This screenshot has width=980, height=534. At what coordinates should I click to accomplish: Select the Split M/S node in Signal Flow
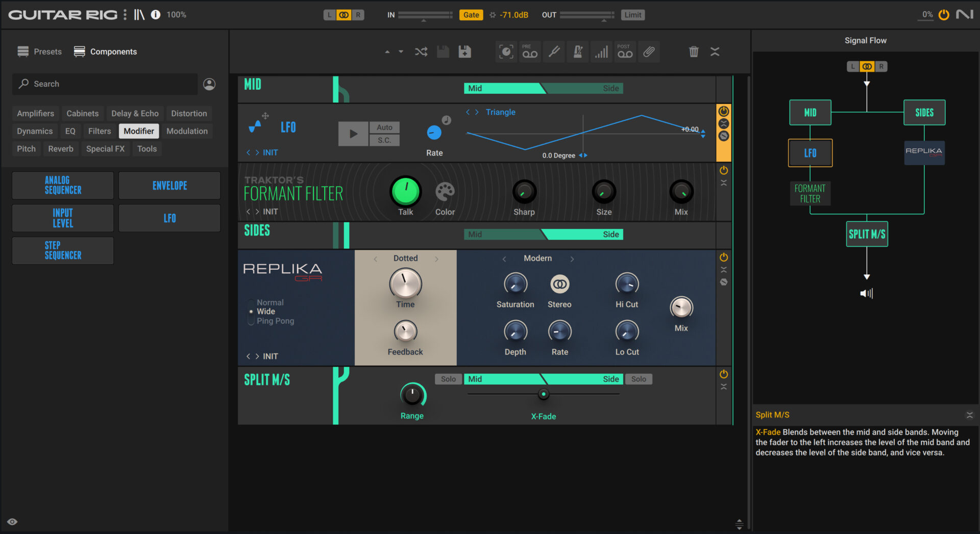(x=867, y=234)
